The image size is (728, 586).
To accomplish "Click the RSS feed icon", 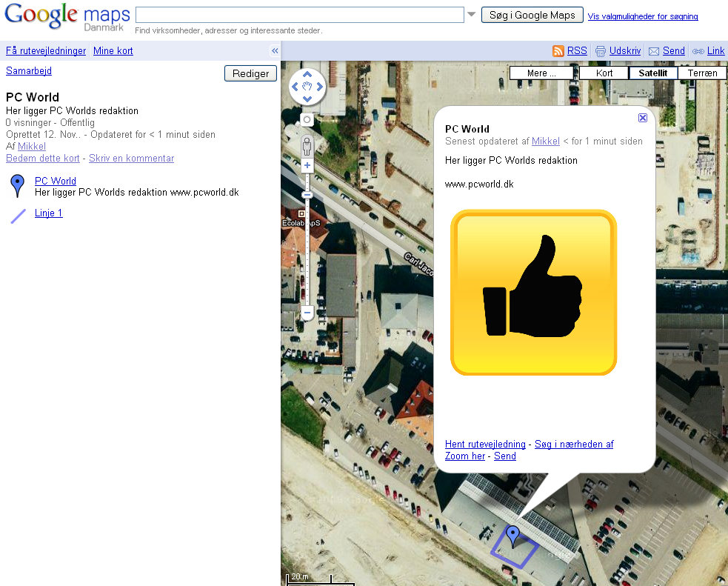I will [x=558, y=51].
